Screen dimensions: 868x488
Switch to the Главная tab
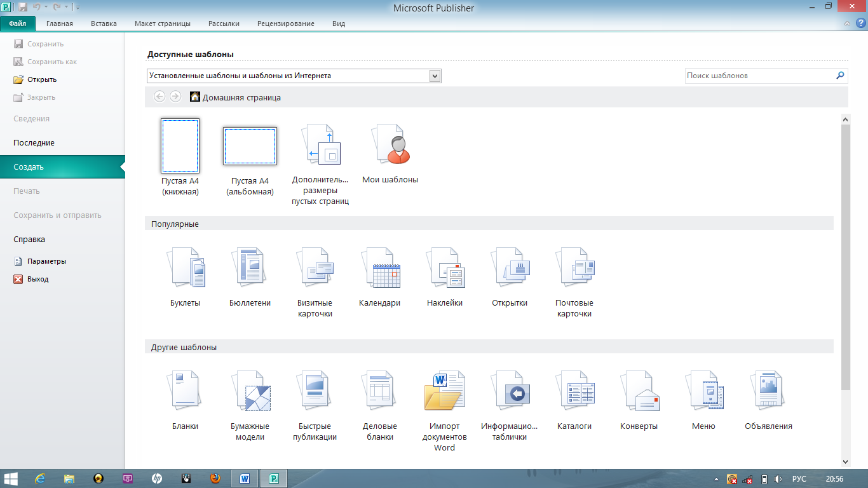60,24
